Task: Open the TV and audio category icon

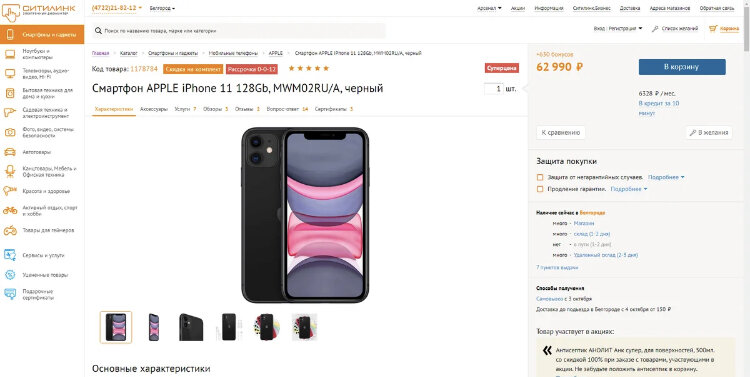Action: pos(10,73)
